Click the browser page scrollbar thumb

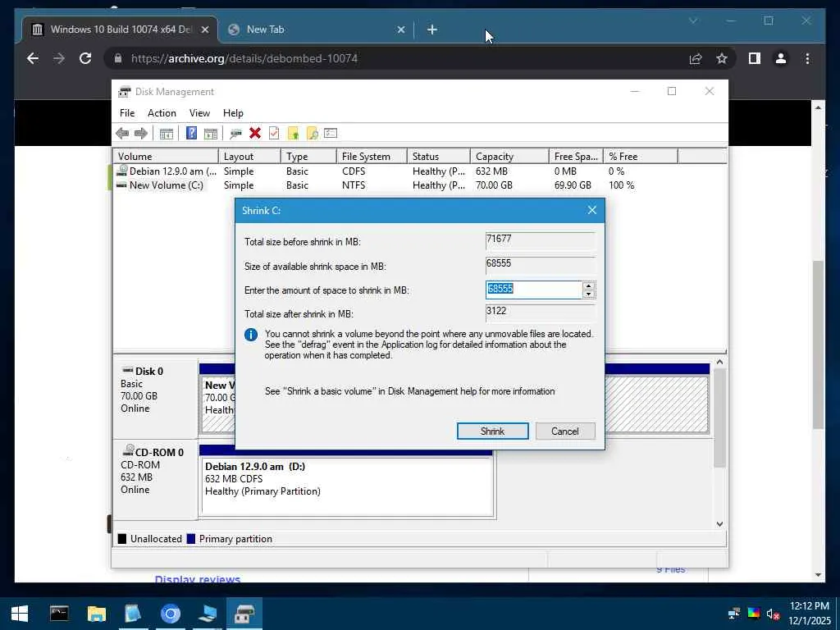[818, 345]
